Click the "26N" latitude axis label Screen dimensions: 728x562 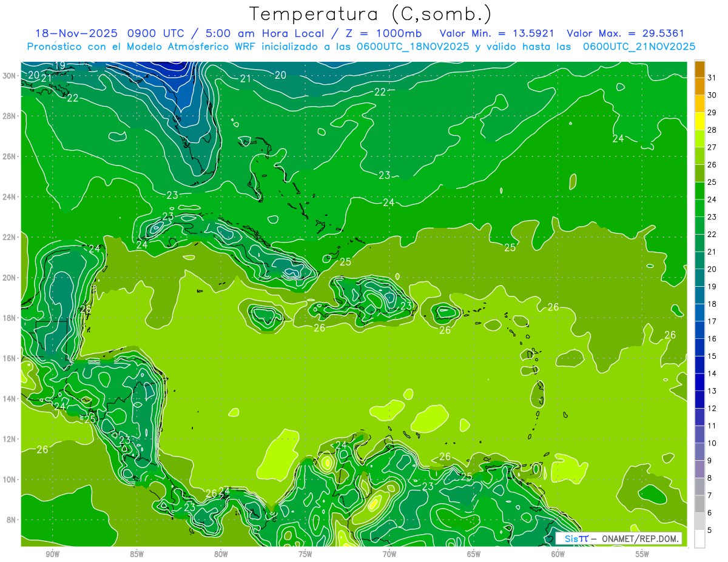8,156
